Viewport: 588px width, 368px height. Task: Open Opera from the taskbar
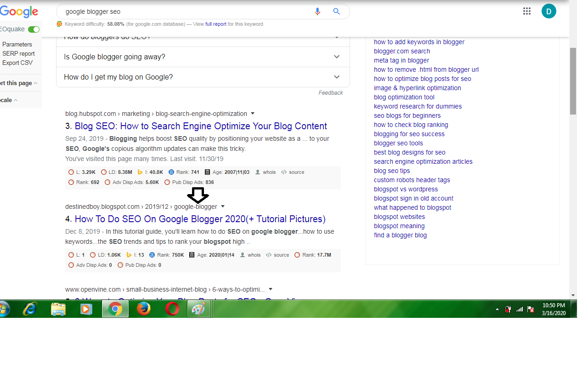[x=172, y=309]
